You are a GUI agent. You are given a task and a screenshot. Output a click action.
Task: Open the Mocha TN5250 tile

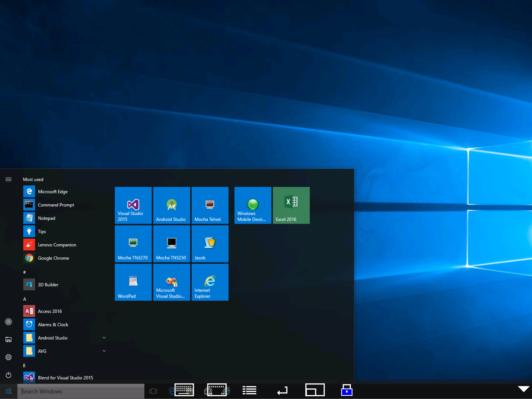click(x=171, y=244)
